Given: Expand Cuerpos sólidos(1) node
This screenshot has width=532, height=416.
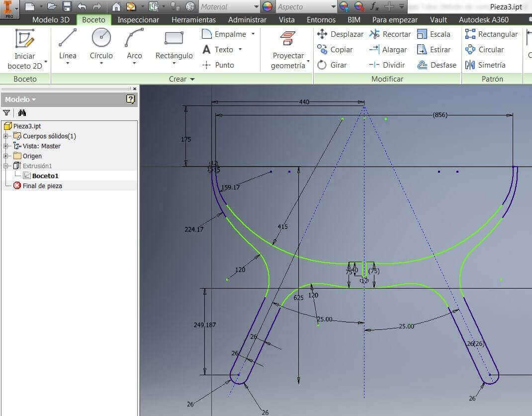Looking at the screenshot, I should click(5, 136).
